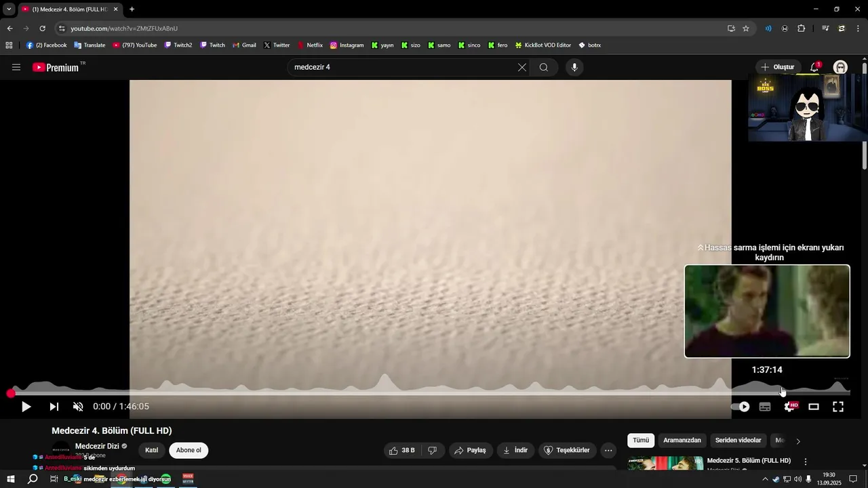Click the search box with medcezir 4
Image resolution: width=868 pixels, height=488 pixels.
coord(403,67)
